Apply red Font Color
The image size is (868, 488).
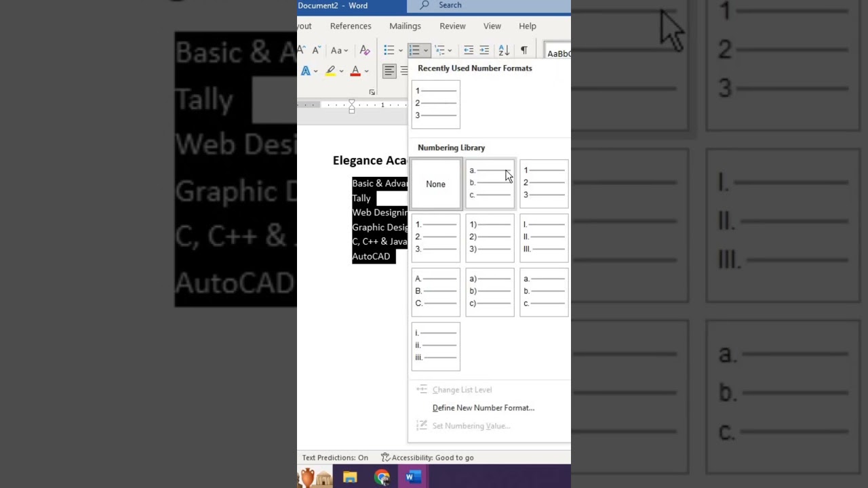355,70
